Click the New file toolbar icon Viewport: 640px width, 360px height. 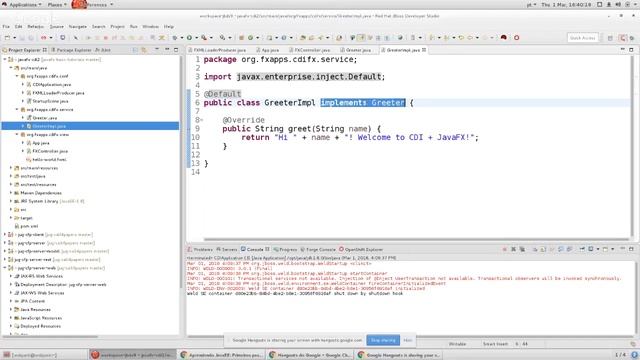(7, 38)
